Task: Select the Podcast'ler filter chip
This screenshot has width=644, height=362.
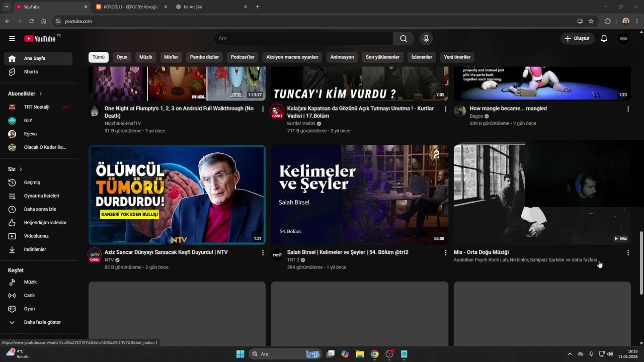Action: click(243, 57)
